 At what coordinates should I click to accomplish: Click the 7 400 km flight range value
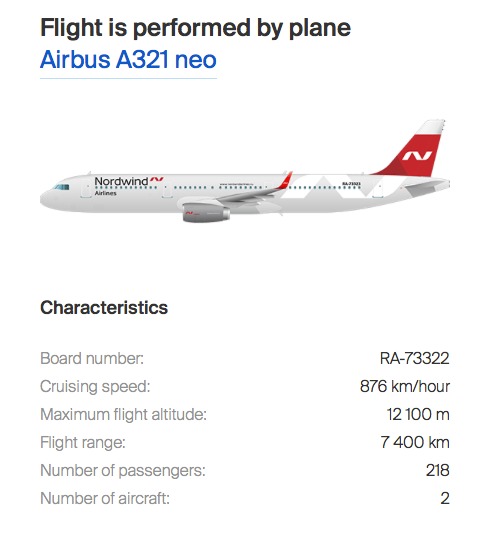click(415, 442)
